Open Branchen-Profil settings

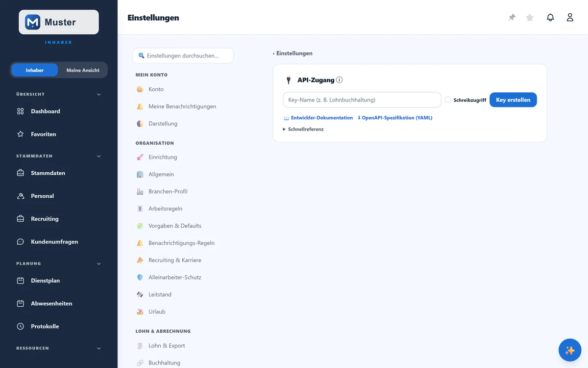tap(183, 191)
